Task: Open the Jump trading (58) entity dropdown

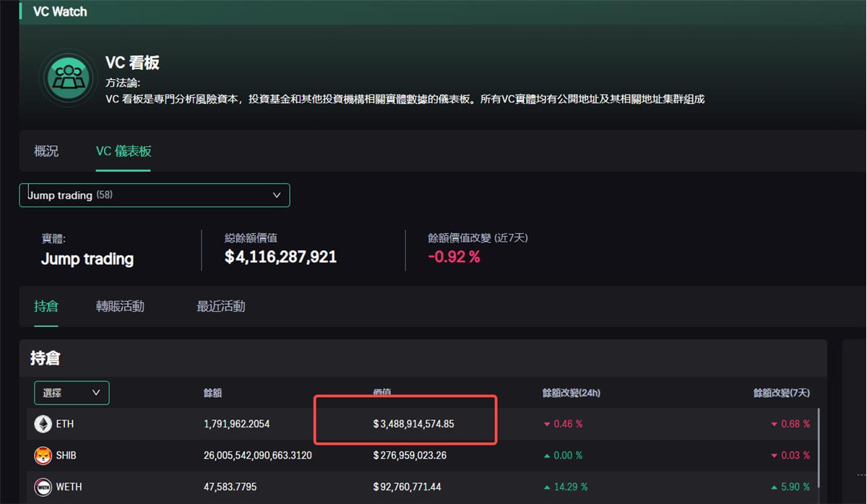Action: [x=154, y=195]
